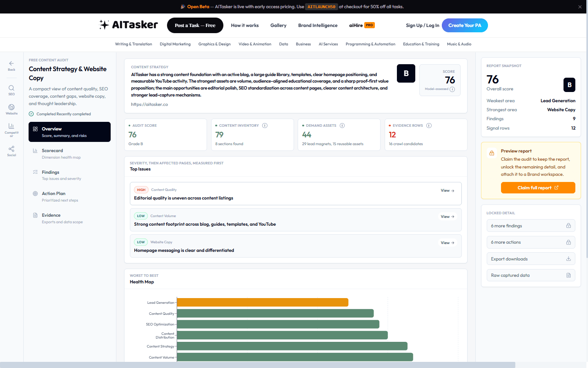
Task: Click the Model-assessed info icon
Action: click(452, 89)
